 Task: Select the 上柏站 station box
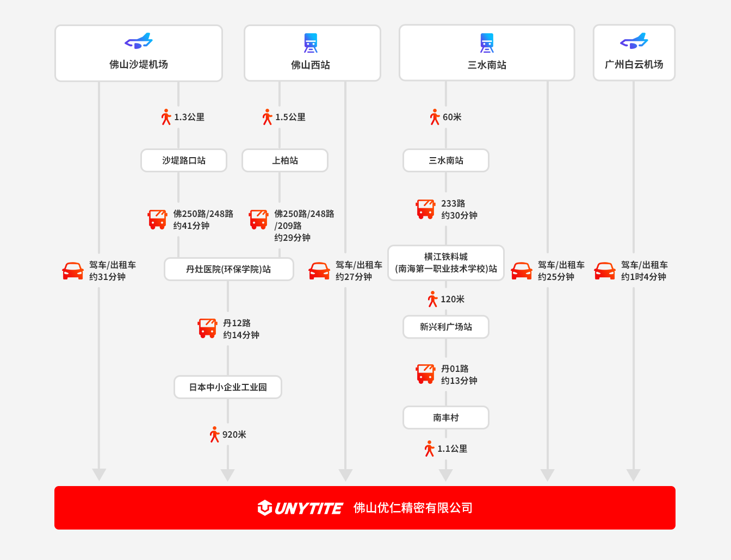285,160
